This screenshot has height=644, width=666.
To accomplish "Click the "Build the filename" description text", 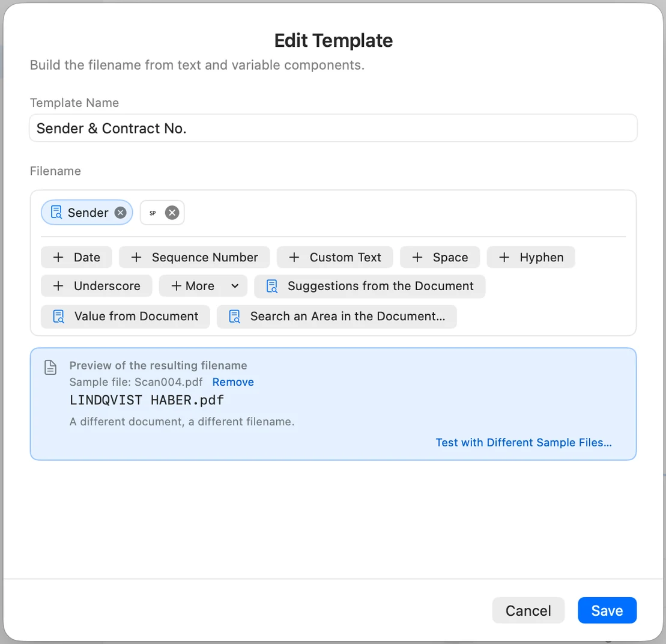I will (x=197, y=65).
